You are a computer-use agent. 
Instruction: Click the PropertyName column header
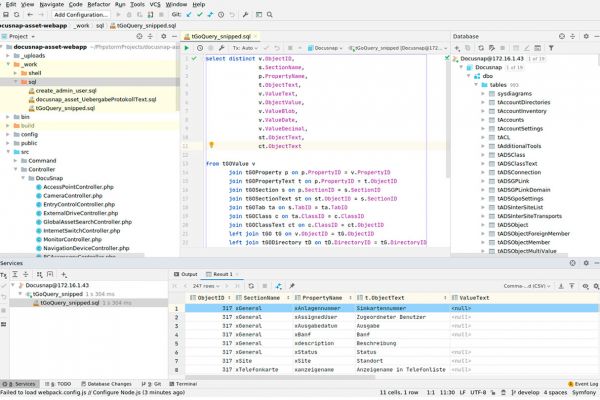pos(322,297)
